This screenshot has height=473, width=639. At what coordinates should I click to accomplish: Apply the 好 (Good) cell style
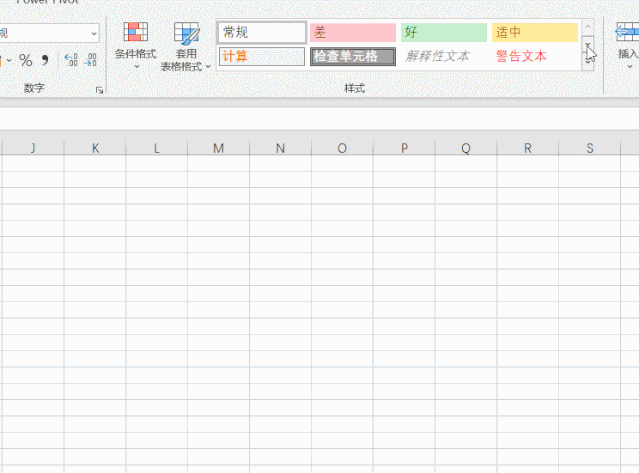click(444, 33)
